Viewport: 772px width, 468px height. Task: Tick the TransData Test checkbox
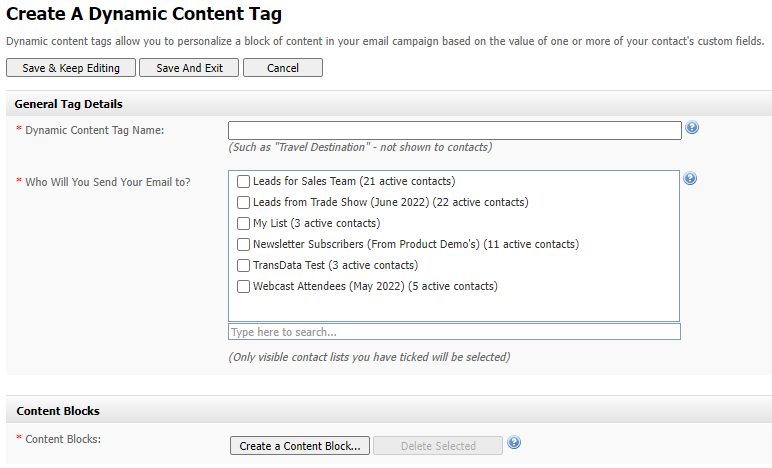(x=243, y=266)
